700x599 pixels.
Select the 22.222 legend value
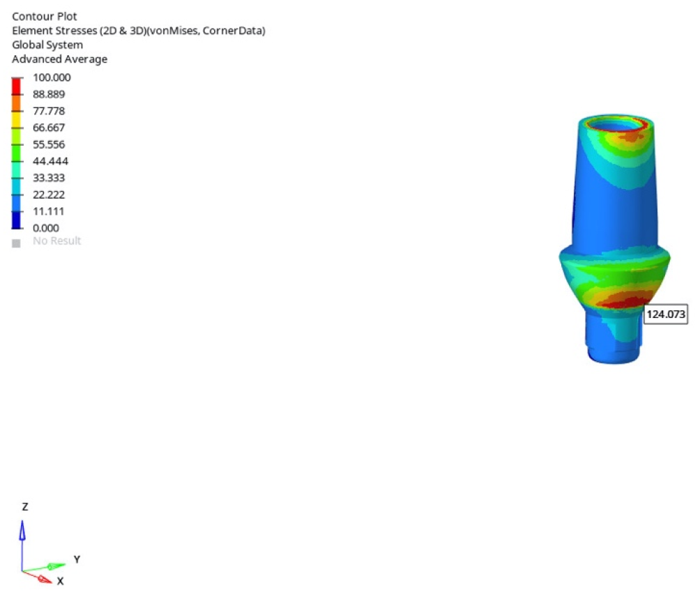pos(49,195)
